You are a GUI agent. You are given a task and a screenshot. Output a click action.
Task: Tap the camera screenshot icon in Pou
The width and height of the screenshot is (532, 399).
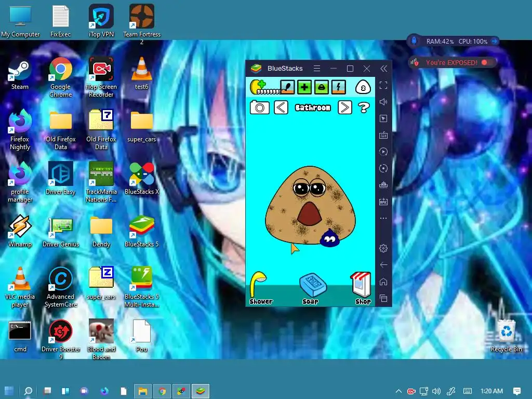pyautogui.click(x=260, y=108)
